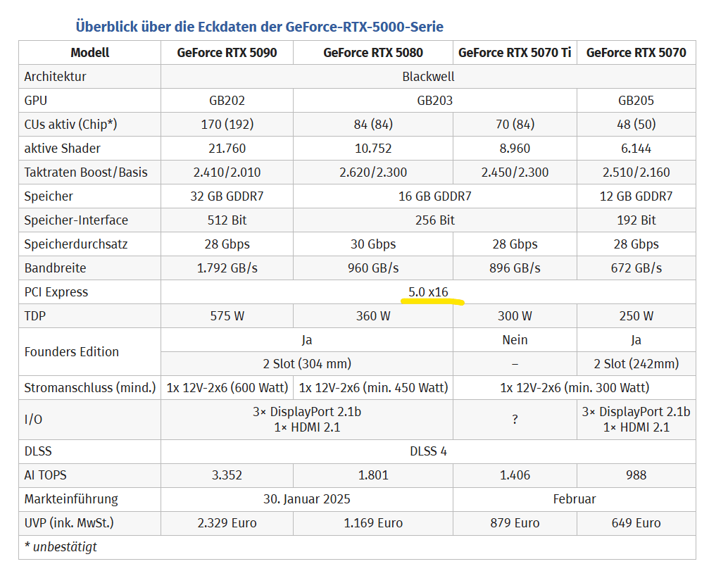Click the 'GeForce RTX 5070 Ti' column header

[x=515, y=53]
